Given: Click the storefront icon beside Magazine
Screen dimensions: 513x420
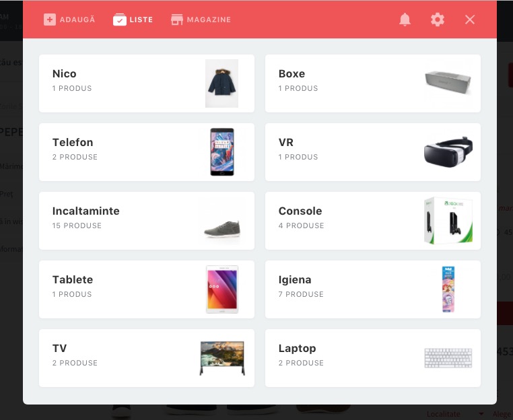Looking at the screenshot, I should tap(177, 20).
